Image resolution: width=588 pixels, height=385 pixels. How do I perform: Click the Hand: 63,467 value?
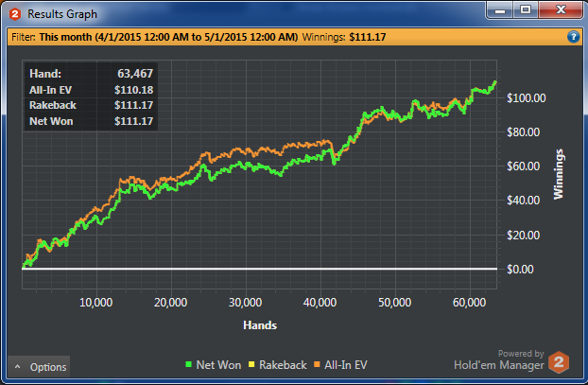135,73
